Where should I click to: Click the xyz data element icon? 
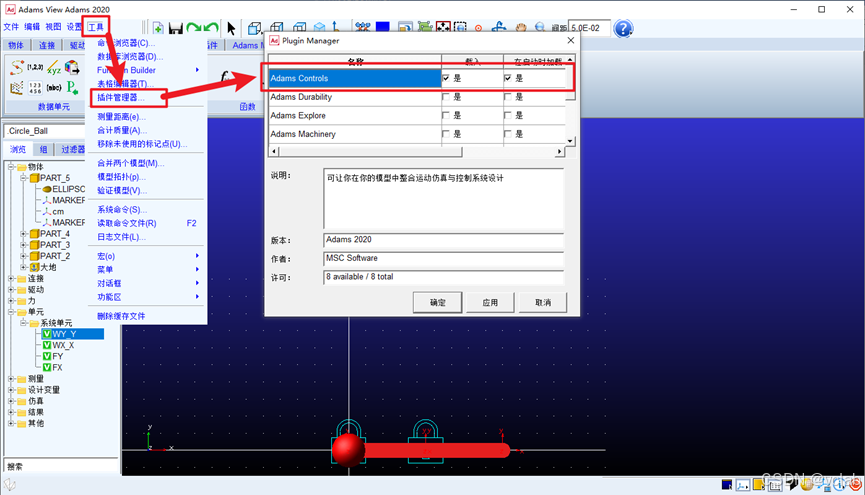pos(54,68)
